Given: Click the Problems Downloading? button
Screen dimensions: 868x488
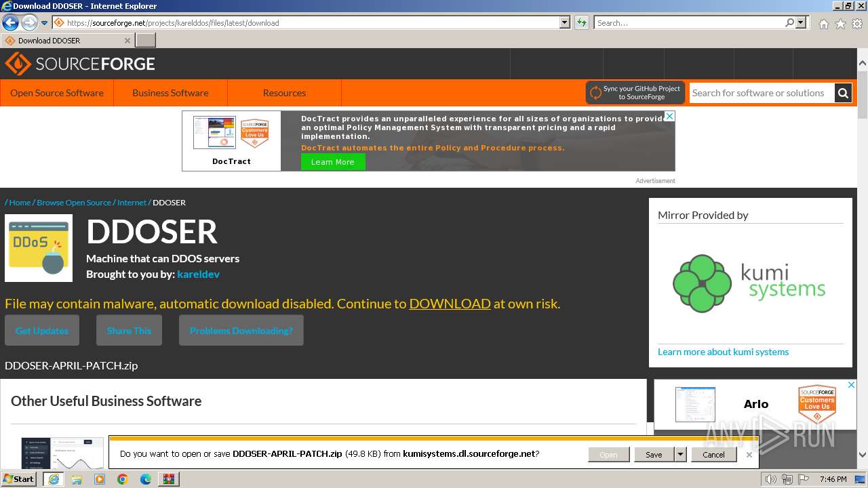Looking at the screenshot, I should pyautogui.click(x=241, y=331).
